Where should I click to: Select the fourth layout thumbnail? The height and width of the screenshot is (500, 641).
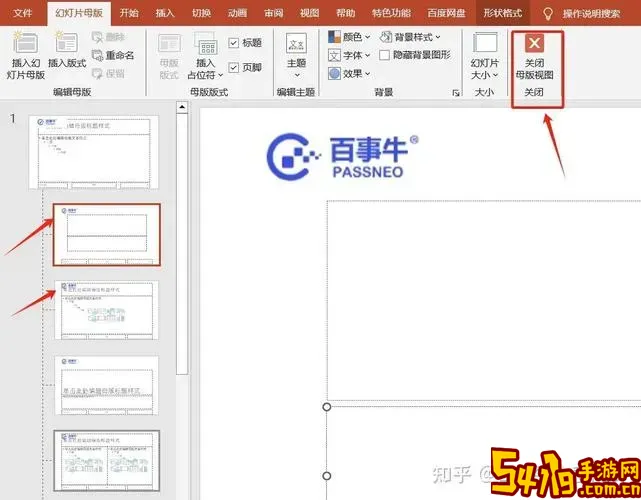[x=107, y=386]
